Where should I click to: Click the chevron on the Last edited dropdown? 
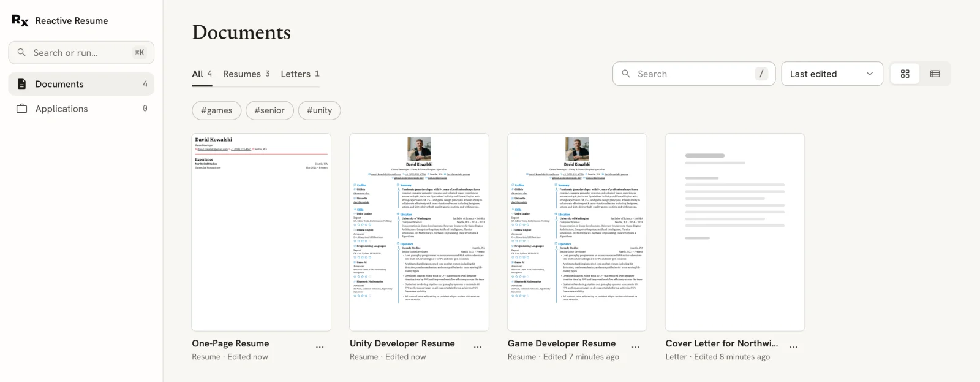click(869, 74)
